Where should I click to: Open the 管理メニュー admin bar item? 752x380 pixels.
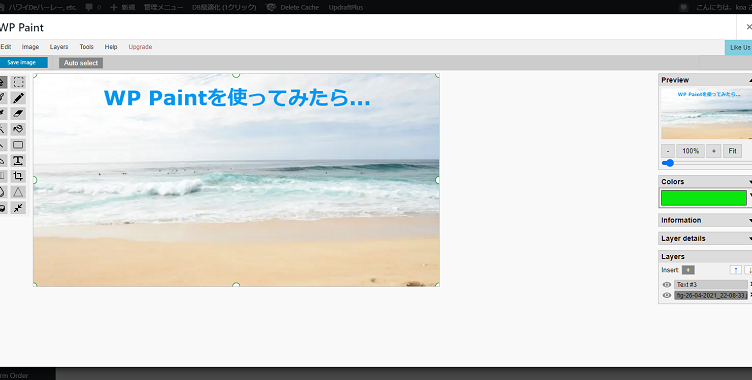[x=164, y=7]
